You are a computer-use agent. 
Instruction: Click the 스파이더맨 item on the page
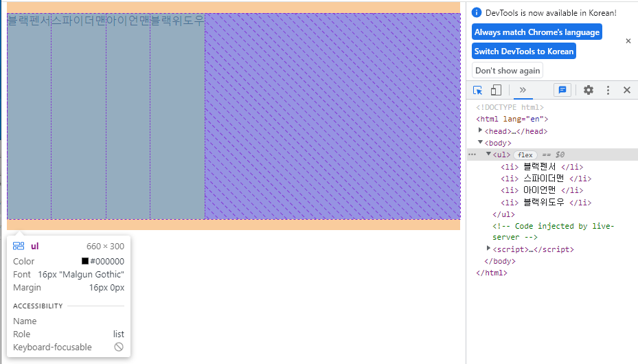(x=78, y=116)
